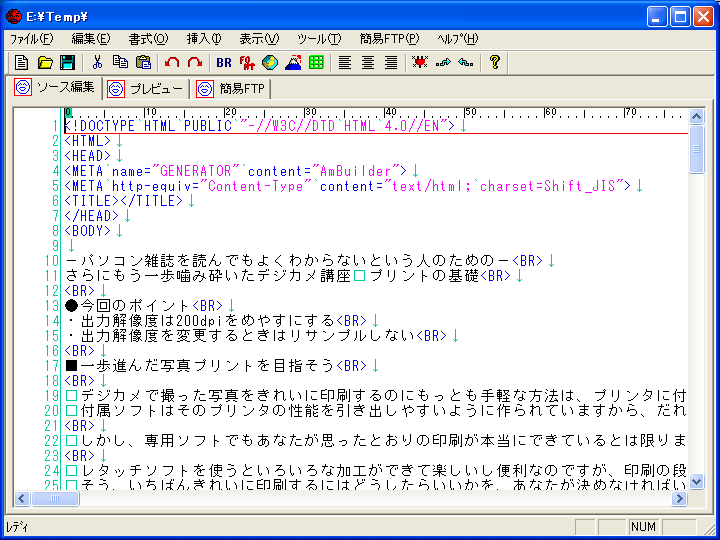Click "GENERATOR" attribute value on line 4
Screen dimensions: 720x540
click(x=195, y=171)
